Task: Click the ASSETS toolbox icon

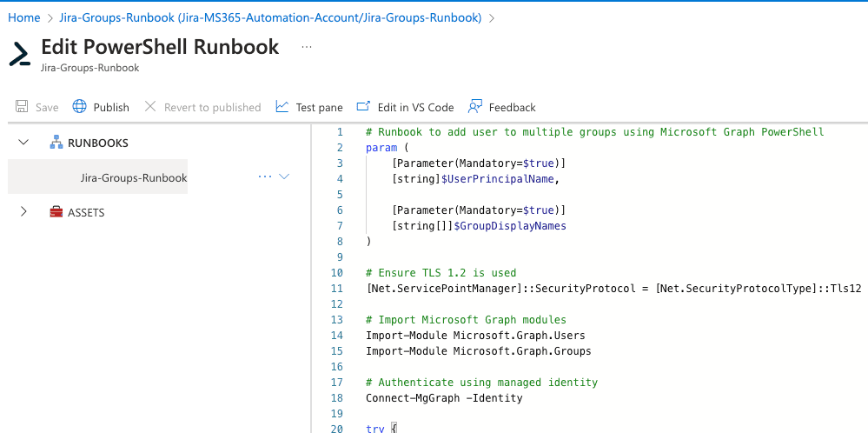Action: coord(56,211)
